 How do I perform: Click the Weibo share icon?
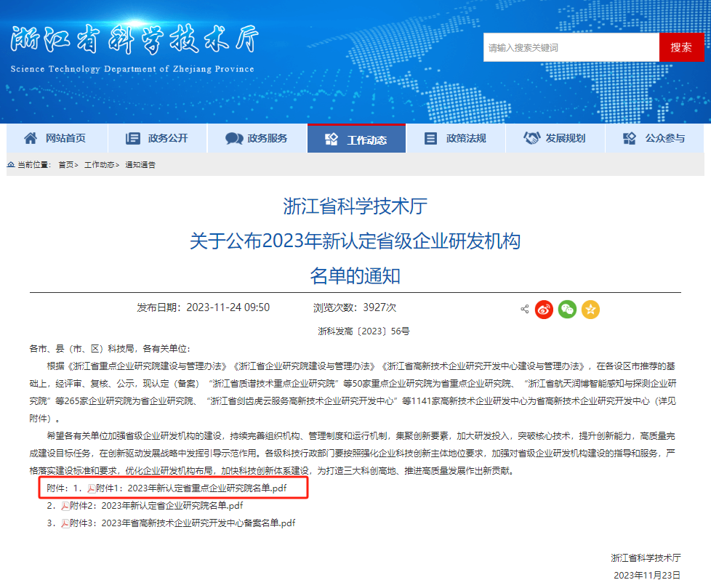544,309
